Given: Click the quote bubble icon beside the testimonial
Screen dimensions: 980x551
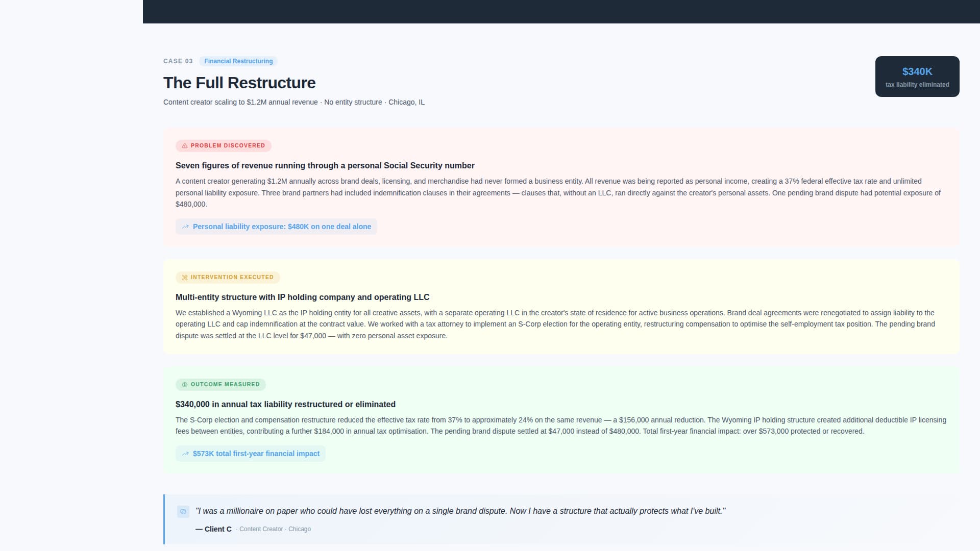Looking at the screenshot, I should coord(183,512).
